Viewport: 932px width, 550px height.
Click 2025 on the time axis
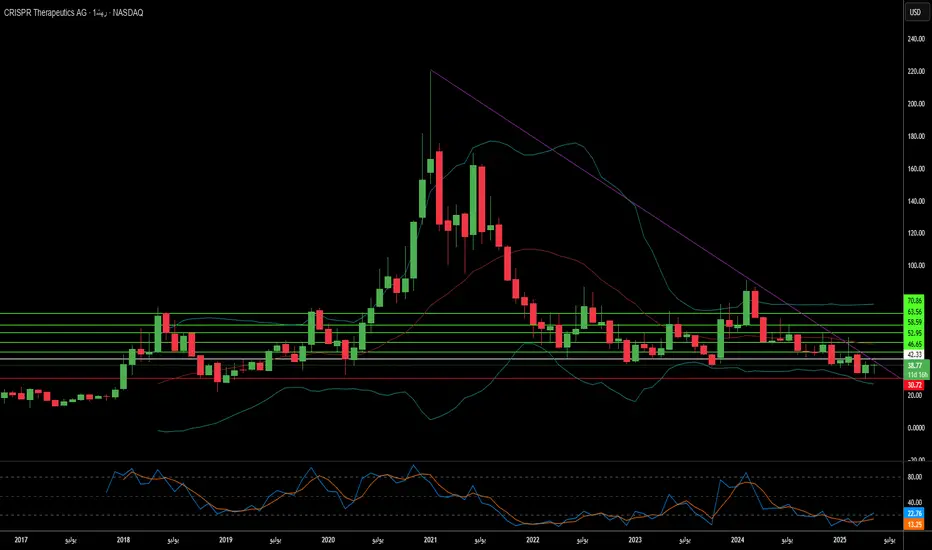pyautogui.click(x=839, y=540)
